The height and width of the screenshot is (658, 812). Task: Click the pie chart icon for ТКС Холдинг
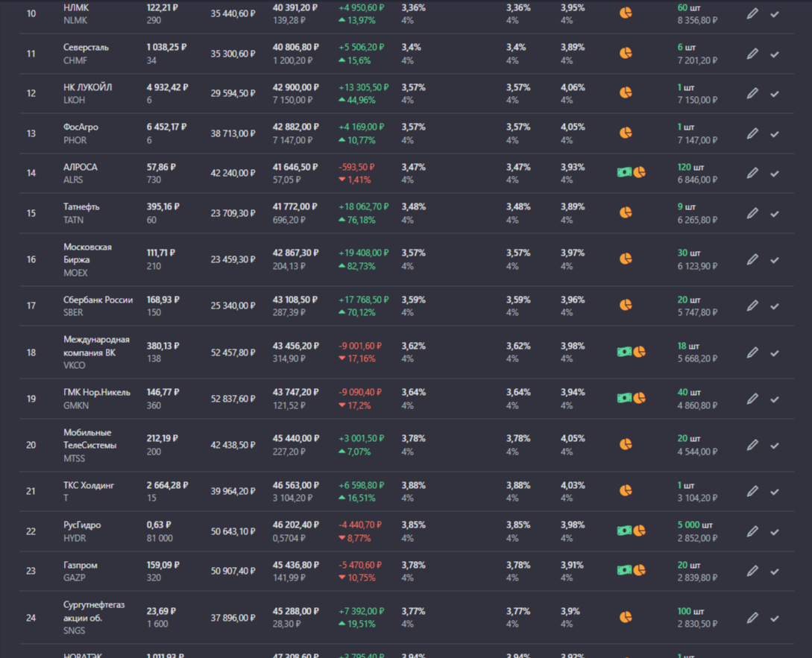click(x=626, y=490)
